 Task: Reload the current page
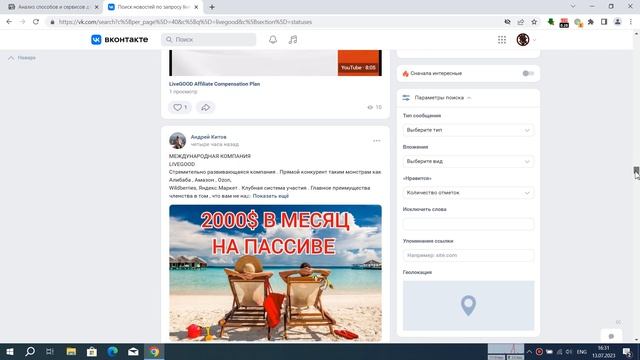click(x=36, y=22)
